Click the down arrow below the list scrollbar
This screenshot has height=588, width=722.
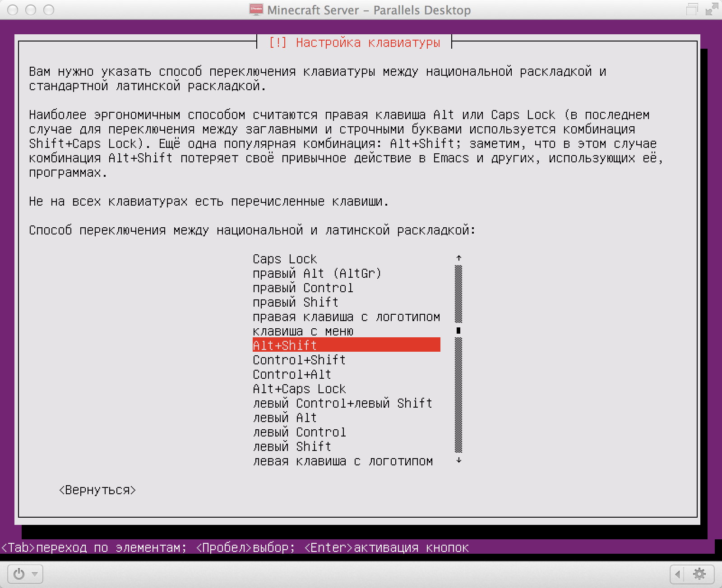click(x=459, y=460)
